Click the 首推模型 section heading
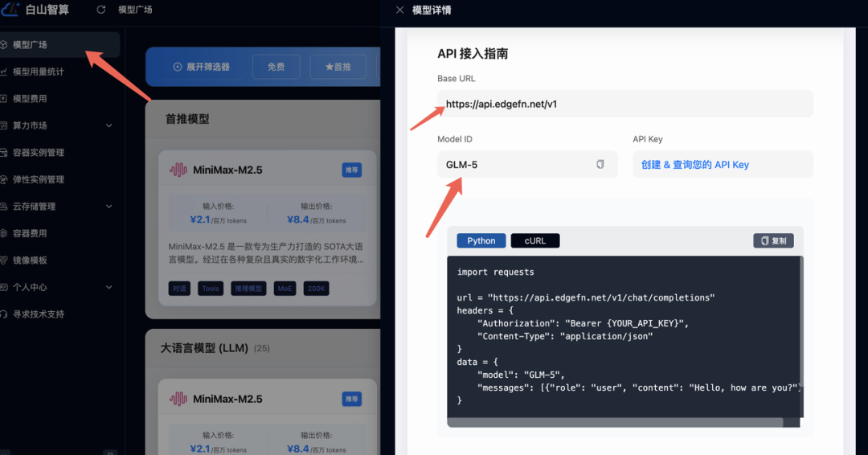The height and width of the screenshot is (455, 868). pyautogui.click(x=187, y=119)
